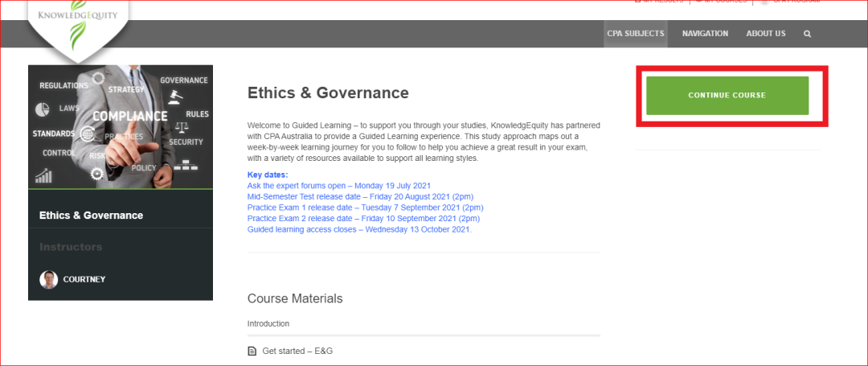
Task: Click the search magnifier icon
Action: point(807,34)
